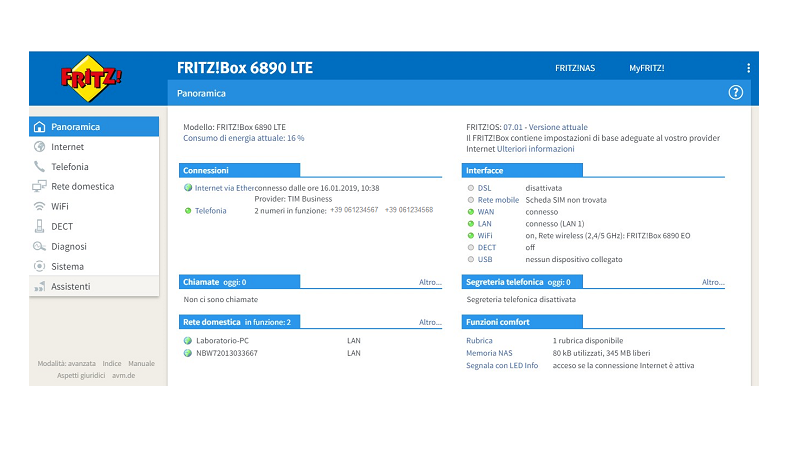Click the green WAN status indicator
This screenshot has width=800, height=450.
click(x=470, y=212)
